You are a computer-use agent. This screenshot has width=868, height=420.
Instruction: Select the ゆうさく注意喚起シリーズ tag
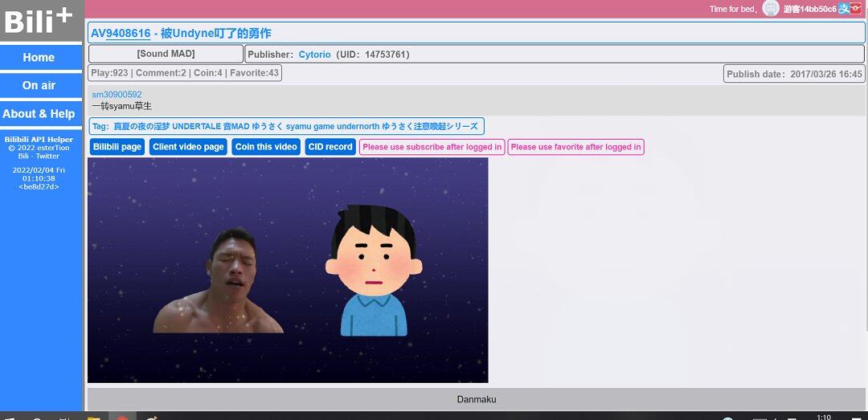(430, 126)
